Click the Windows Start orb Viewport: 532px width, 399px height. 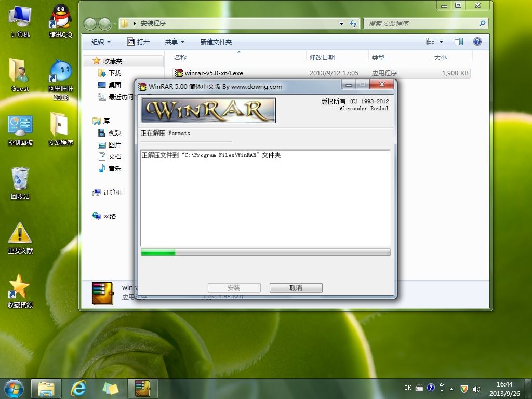[x=14, y=389]
